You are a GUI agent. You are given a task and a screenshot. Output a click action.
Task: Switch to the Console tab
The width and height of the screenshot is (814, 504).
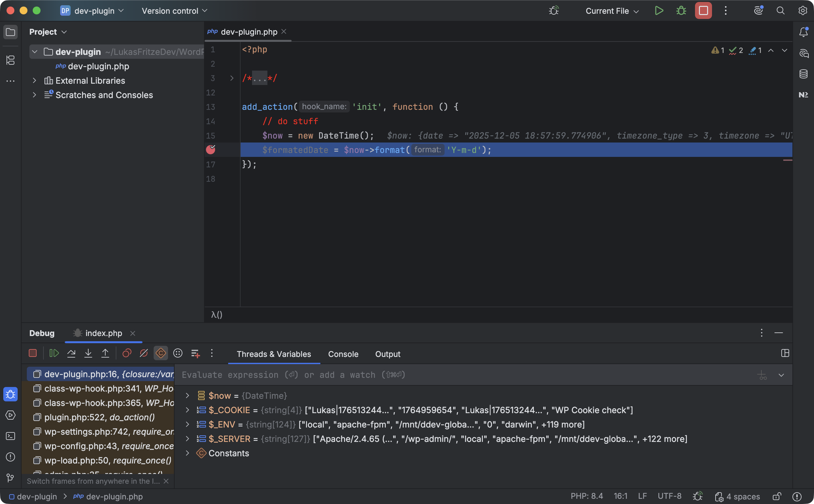click(343, 354)
